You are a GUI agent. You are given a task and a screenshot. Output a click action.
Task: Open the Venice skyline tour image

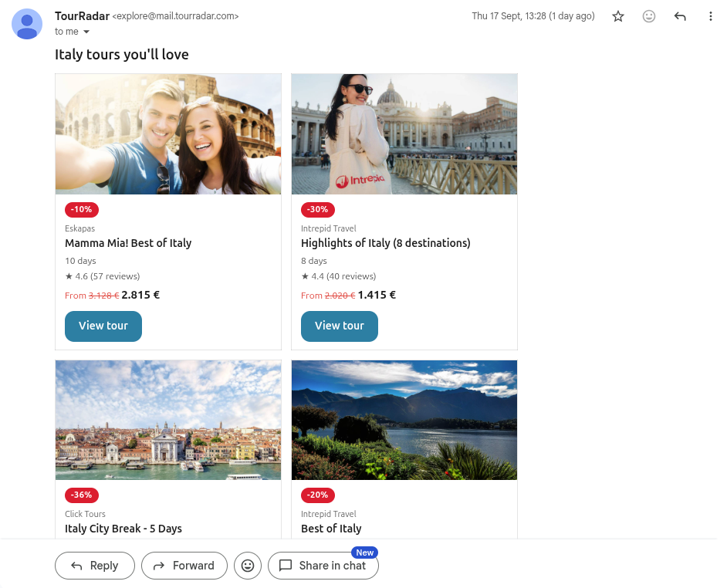[x=168, y=420]
